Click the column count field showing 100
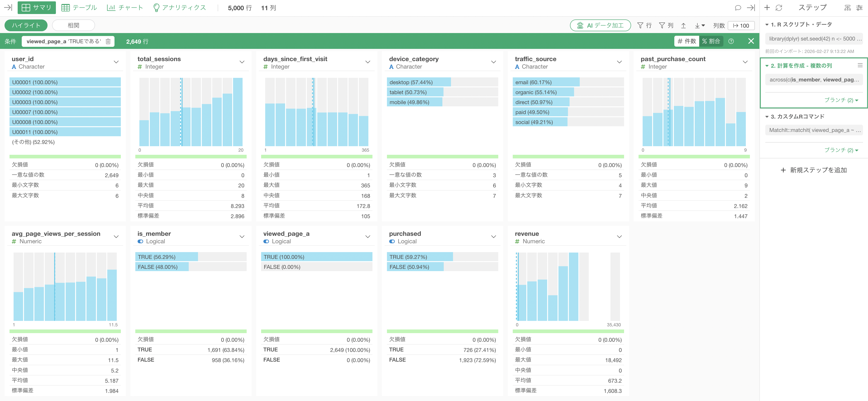 (x=741, y=25)
